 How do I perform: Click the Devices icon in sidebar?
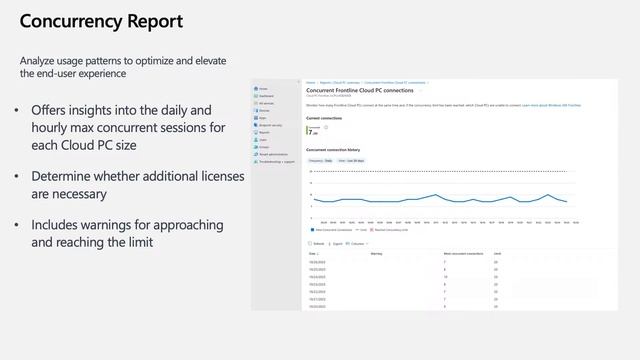click(256, 111)
